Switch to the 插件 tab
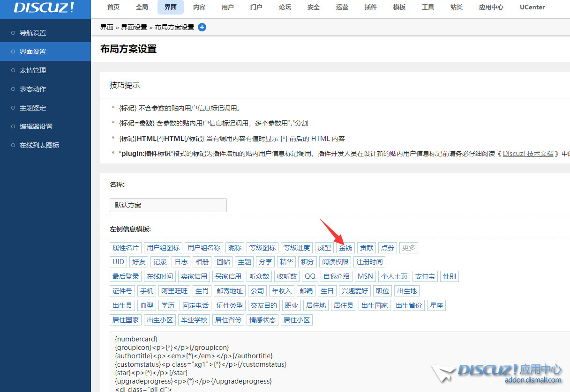 point(370,7)
